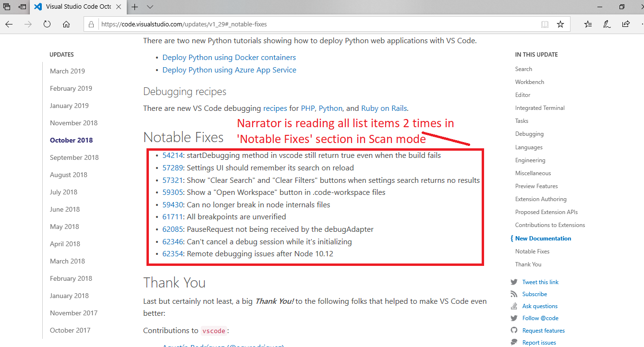Refresh the current page

pyautogui.click(x=47, y=24)
